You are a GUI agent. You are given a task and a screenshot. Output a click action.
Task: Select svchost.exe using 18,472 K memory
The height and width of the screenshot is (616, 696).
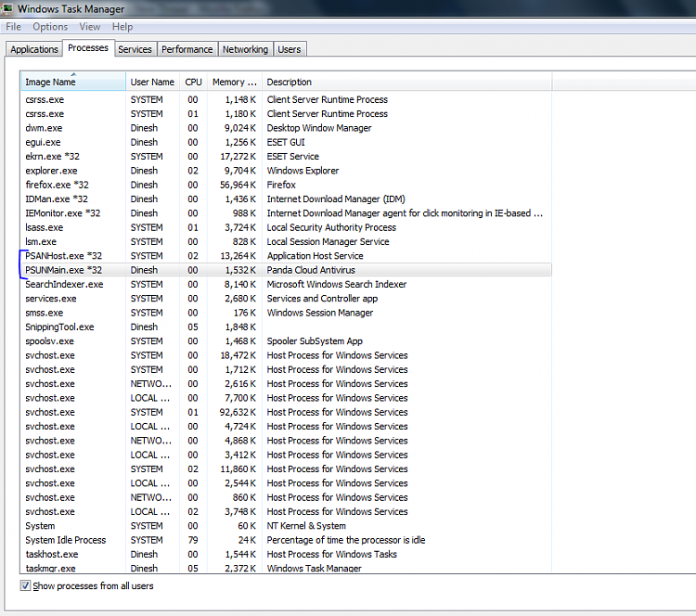click(x=287, y=355)
